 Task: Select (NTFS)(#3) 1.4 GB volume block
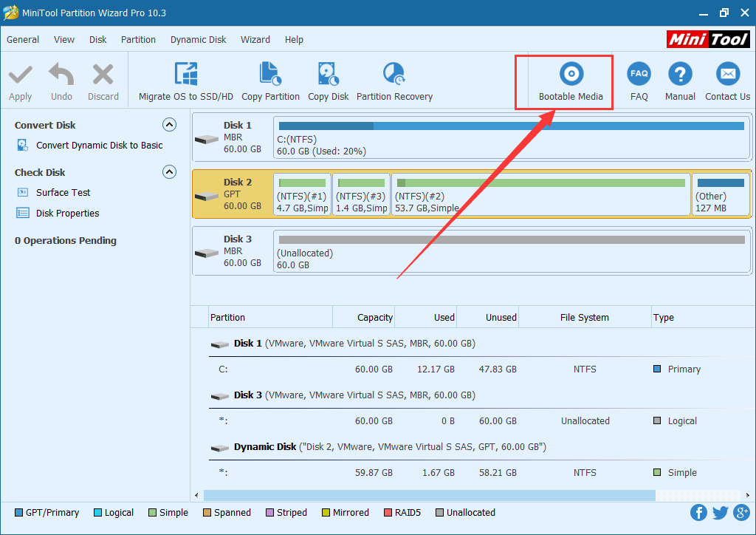point(361,194)
